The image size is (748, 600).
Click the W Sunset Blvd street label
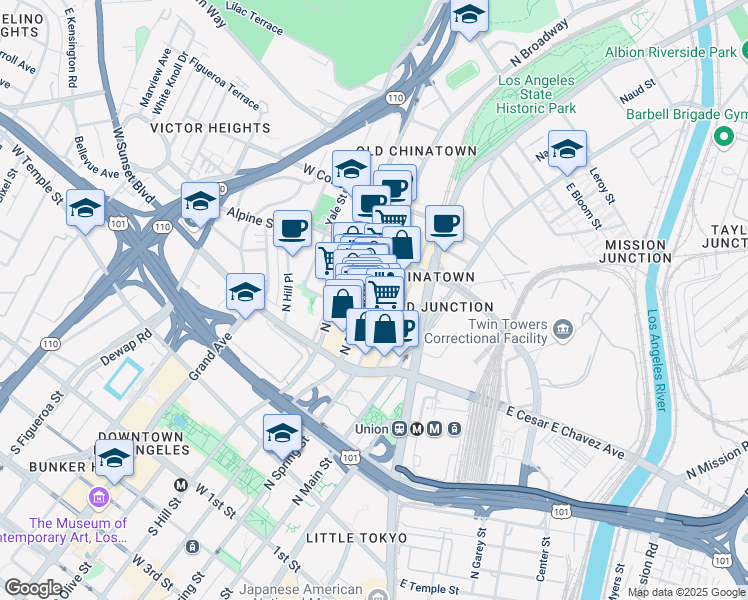(133, 165)
